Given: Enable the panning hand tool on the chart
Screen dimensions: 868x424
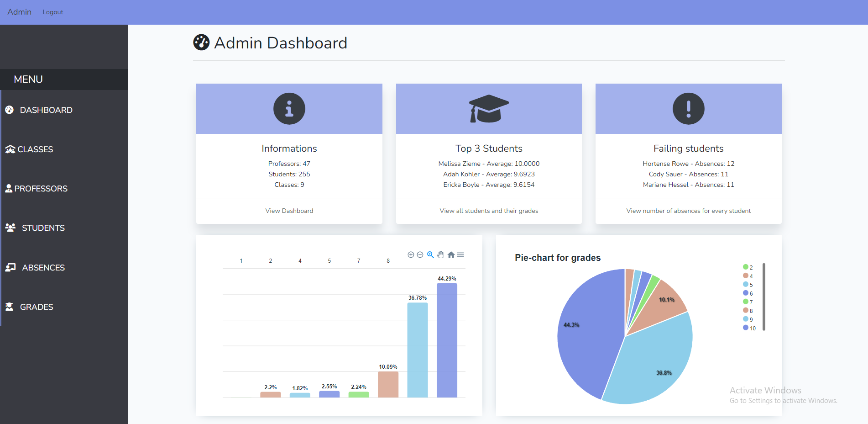Looking at the screenshot, I should (x=440, y=255).
